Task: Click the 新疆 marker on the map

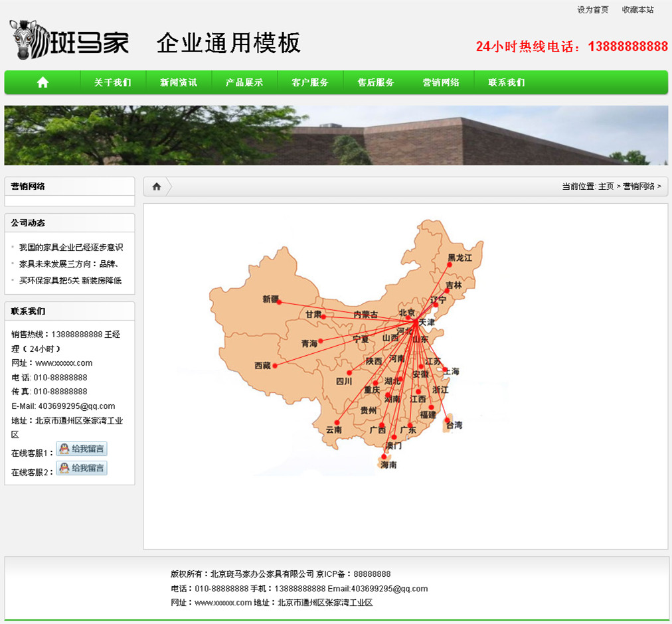Action: pyautogui.click(x=279, y=302)
